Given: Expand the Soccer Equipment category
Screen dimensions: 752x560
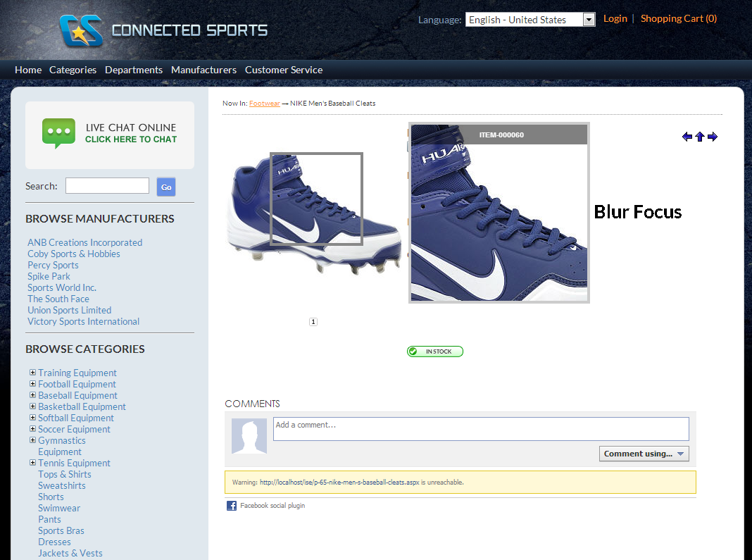Looking at the screenshot, I should 32,428.
